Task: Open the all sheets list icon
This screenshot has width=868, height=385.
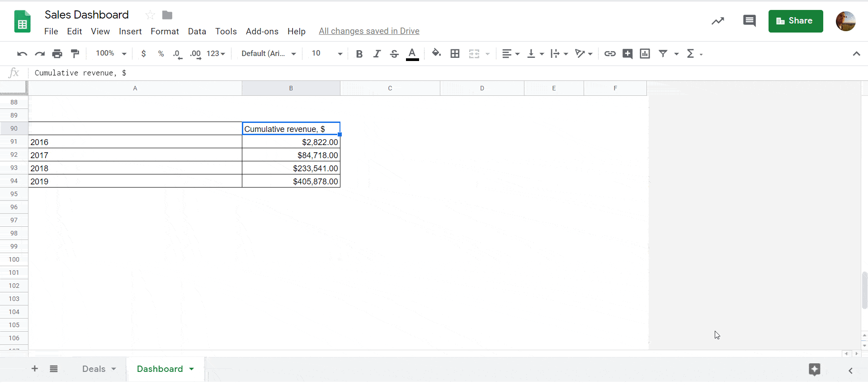Action: (x=54, y=369)
